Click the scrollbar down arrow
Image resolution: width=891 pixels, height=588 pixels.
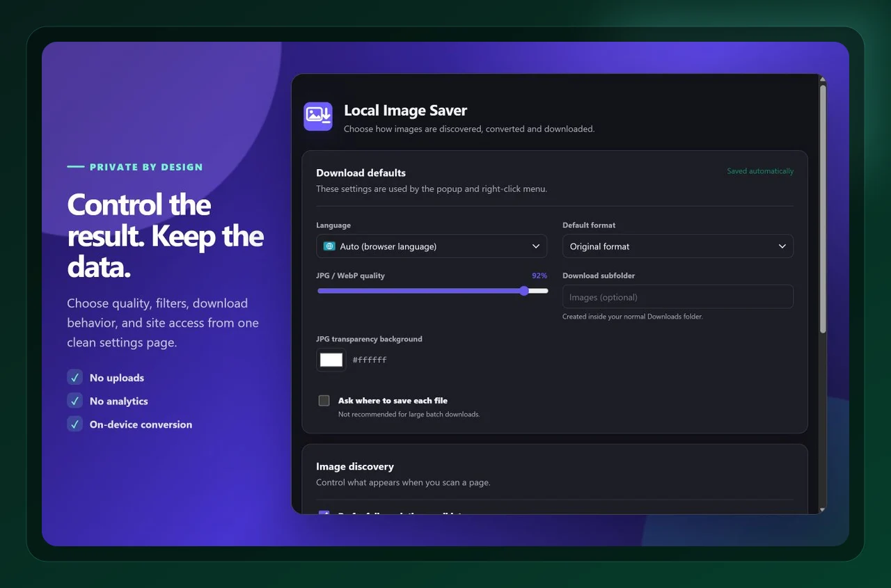point(823,510)
